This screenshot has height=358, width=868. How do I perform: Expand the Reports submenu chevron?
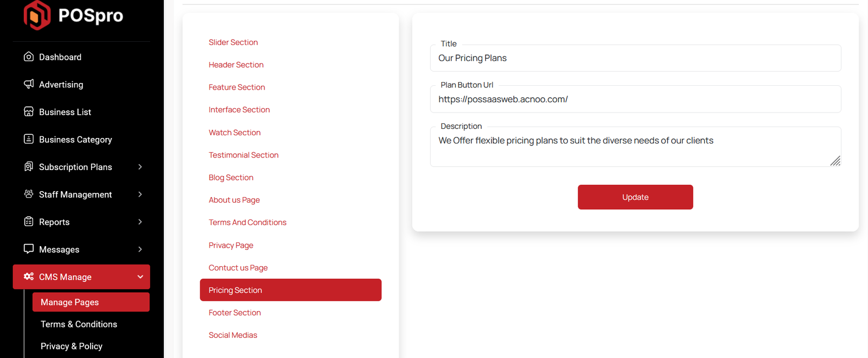tap(140, 222)
